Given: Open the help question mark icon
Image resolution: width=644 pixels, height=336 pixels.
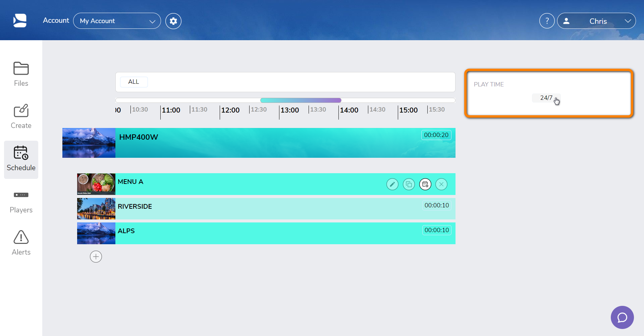Looking at the screenshot, I should tap(547, 21).
